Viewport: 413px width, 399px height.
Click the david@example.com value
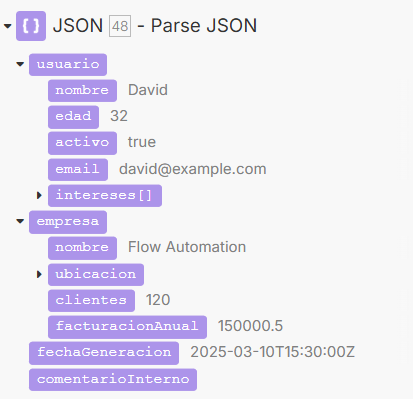tap(193, 169)
